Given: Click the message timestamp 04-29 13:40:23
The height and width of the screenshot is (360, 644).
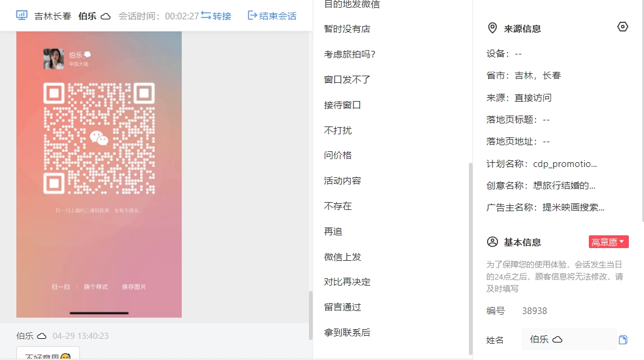Looking at the screenshot, I should click(81, 336).
